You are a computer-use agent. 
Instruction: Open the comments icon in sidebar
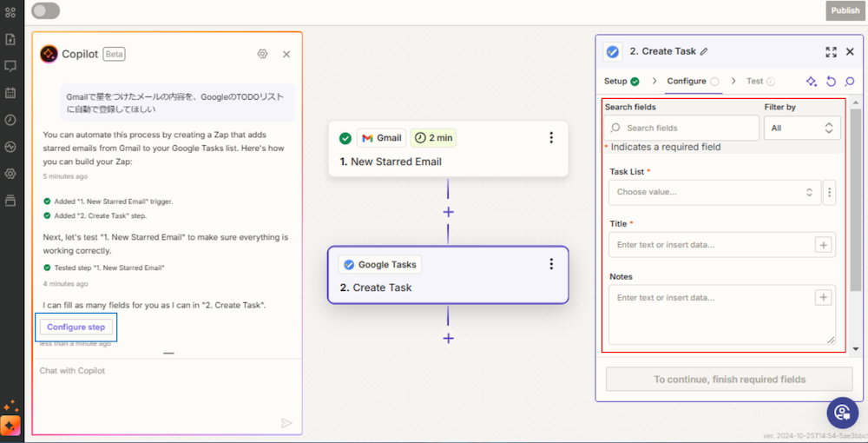[10, 66]
